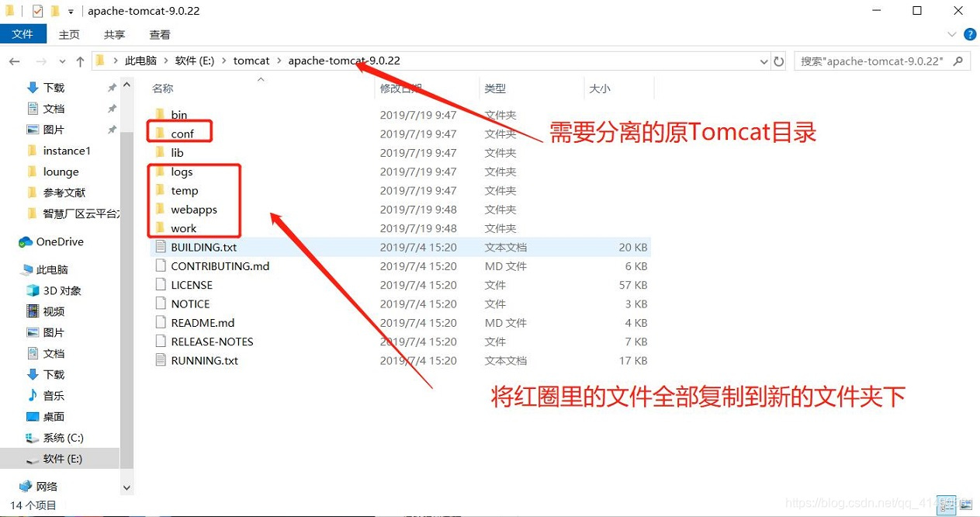
Task: Click the Back navigation arrow
Action: [14, 61]
